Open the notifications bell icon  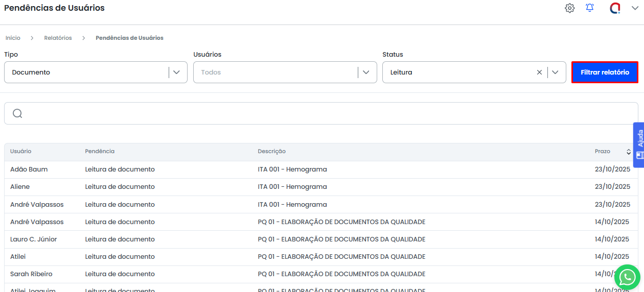[590, 8]
